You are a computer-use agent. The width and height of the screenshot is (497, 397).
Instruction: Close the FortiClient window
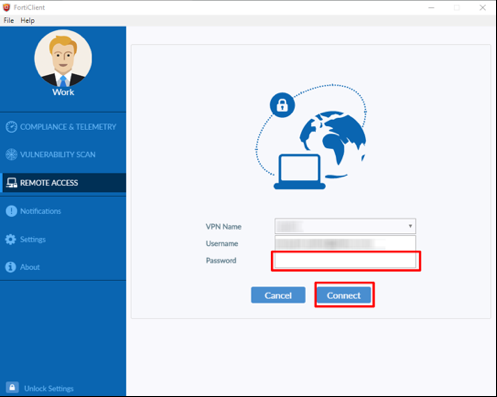(482, 7)
